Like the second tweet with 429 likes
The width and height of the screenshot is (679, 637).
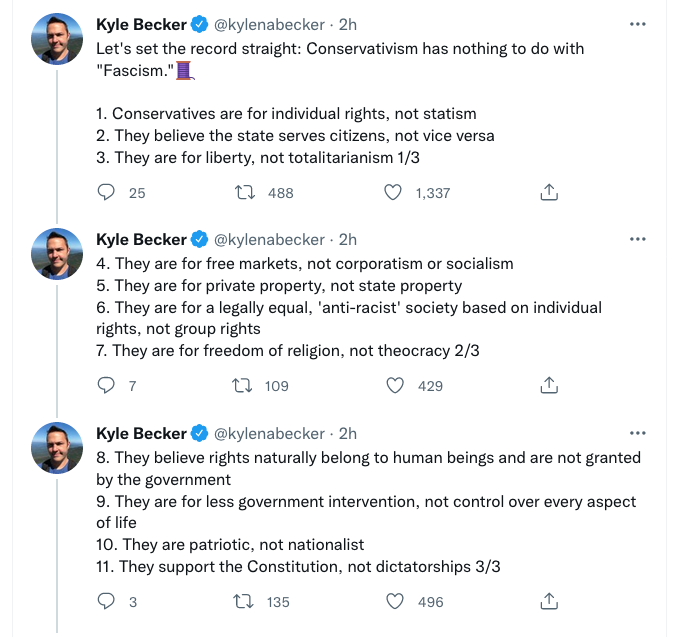point(394,385)
